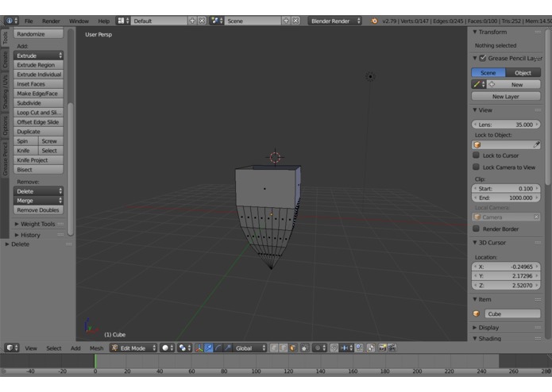552x392 pixels.
Task: Click the OpenGL render active viewport icon
Action: [x=382, y=348]
